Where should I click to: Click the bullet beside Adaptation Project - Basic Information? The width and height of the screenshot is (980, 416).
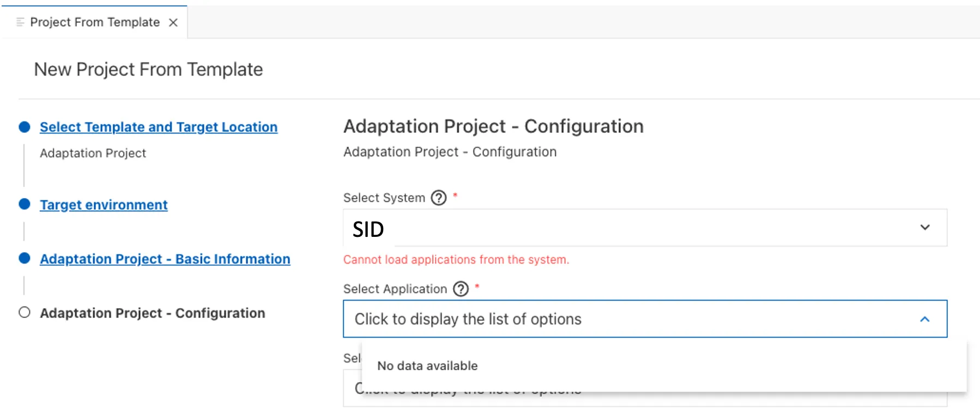25,258
